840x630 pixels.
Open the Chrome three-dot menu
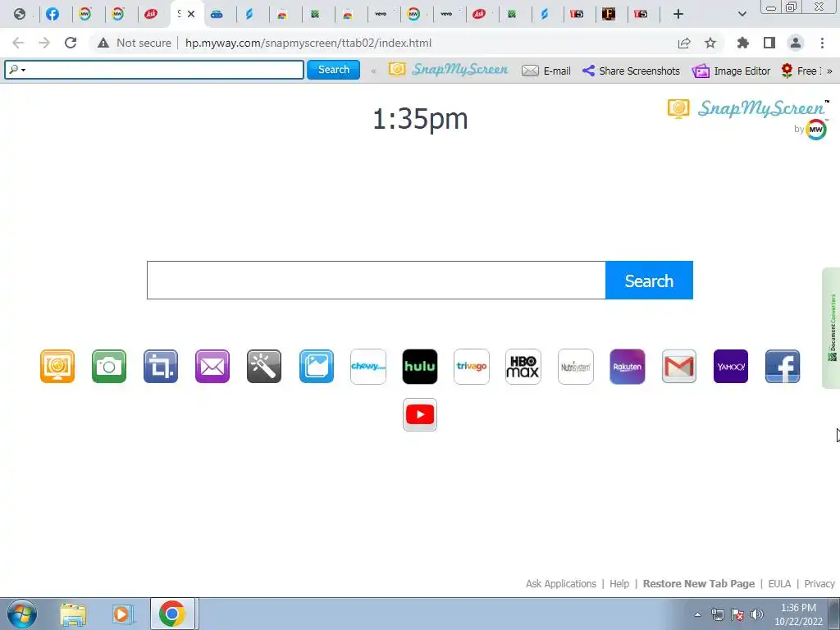pos(822,43)
